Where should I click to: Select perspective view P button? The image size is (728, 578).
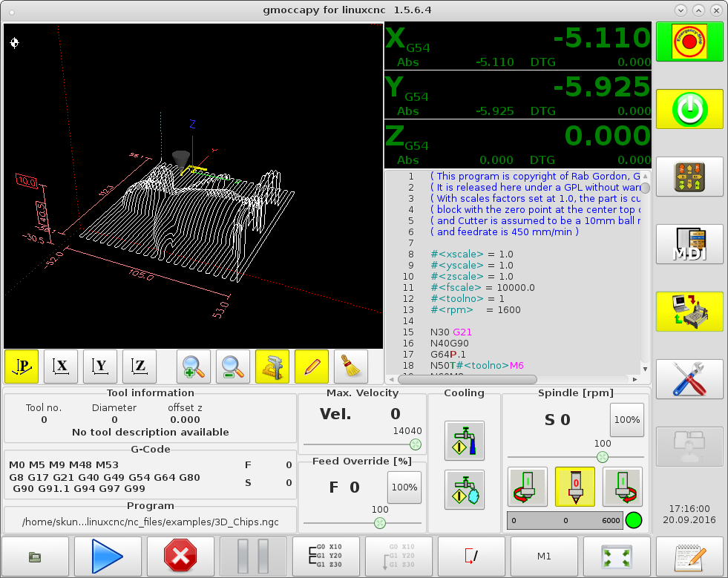(x=22, y=367)
